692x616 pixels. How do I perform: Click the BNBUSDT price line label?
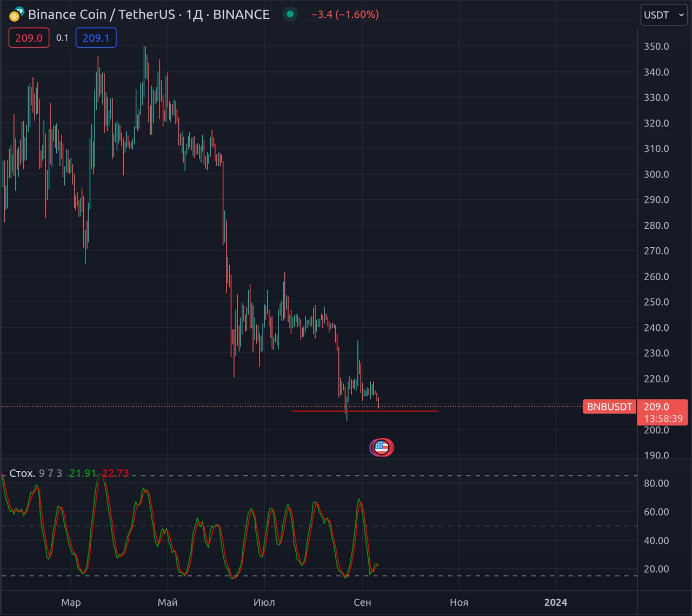click(609, 407)
